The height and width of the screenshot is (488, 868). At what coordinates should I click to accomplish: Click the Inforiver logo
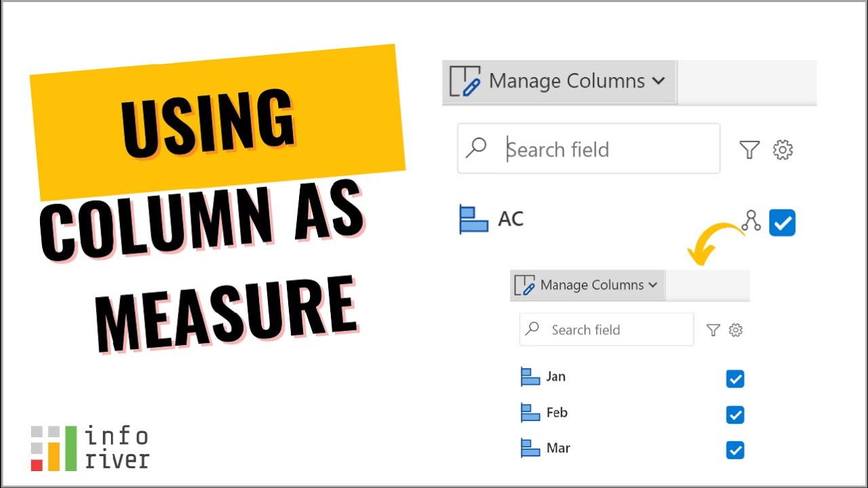pos(90,448)
